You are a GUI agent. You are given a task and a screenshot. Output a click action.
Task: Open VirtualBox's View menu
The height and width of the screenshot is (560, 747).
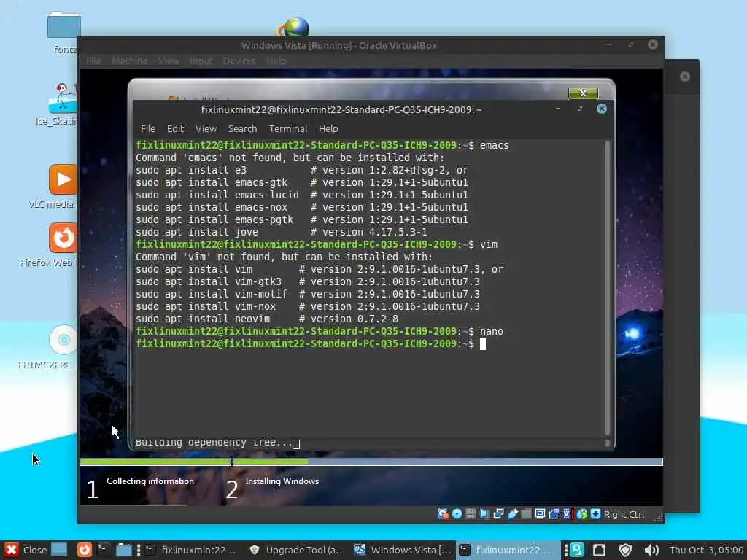(169, 61)
